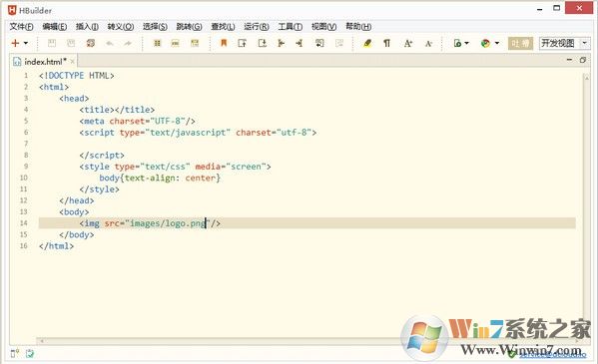Minimize the editor pane with its dash icon
Viewport: 598px width, 364px height.
(569, 60)
